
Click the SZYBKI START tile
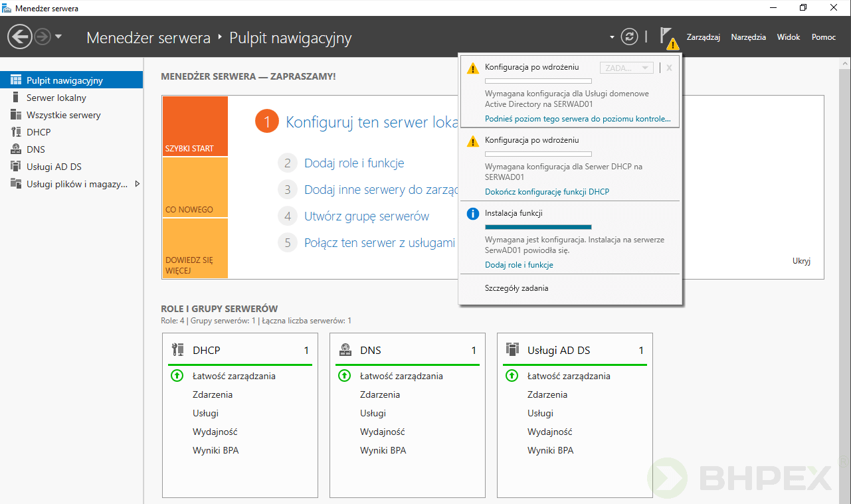[x=195, y=126]
